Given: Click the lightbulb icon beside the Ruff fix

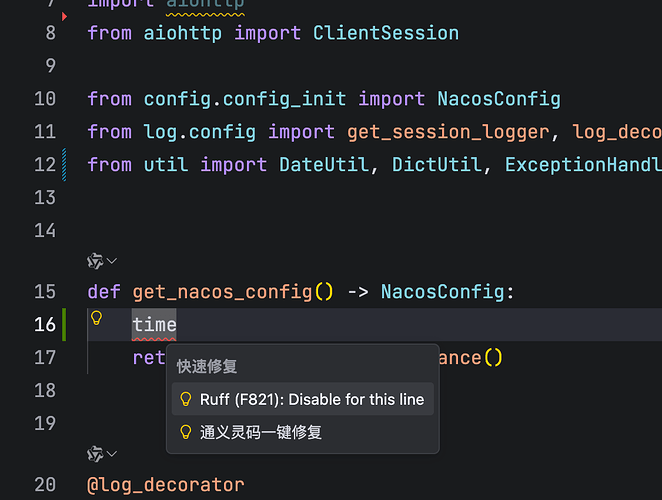Looking at the screenshot, I should point(185,399).
